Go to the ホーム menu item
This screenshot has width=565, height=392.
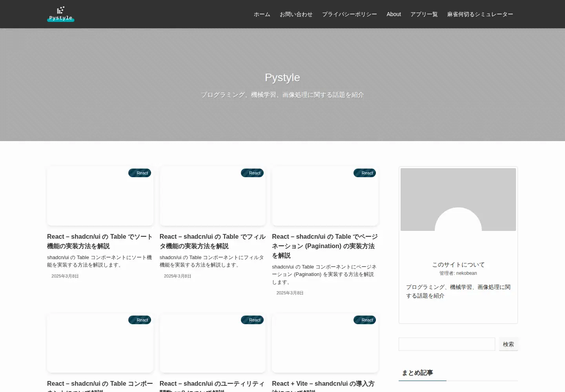click(x=262, y=14)
